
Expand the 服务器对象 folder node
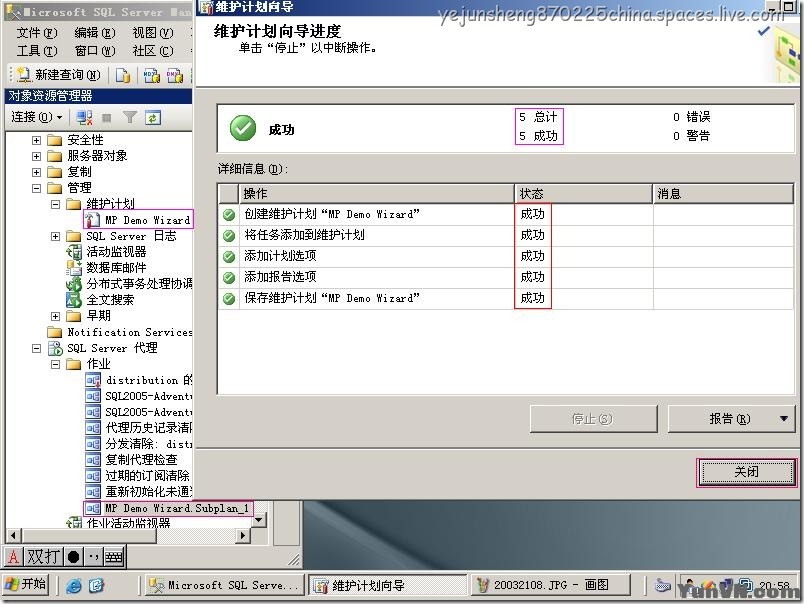[36, 156]
